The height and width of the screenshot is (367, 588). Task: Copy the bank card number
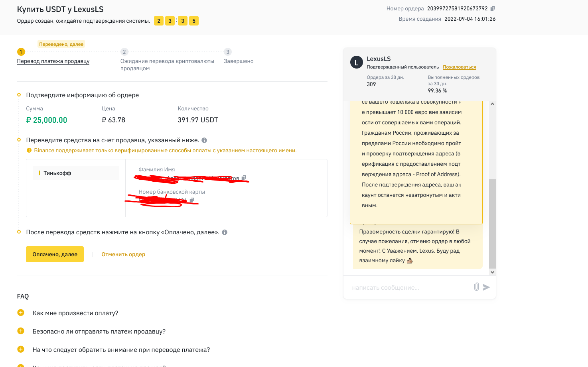click(x=192, y=200)
